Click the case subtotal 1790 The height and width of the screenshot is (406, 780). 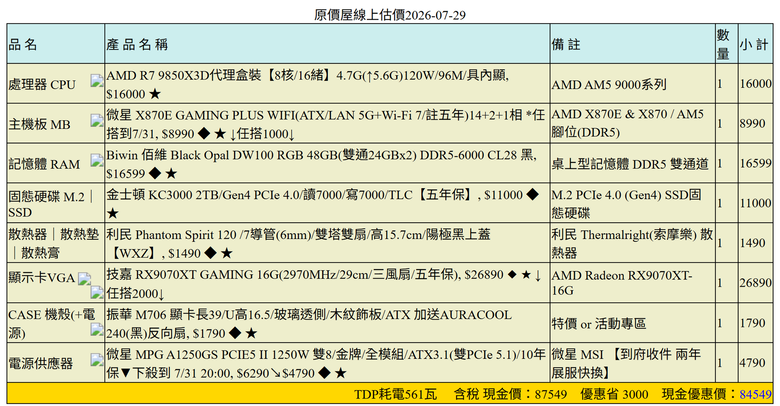(x=752, y=323)
